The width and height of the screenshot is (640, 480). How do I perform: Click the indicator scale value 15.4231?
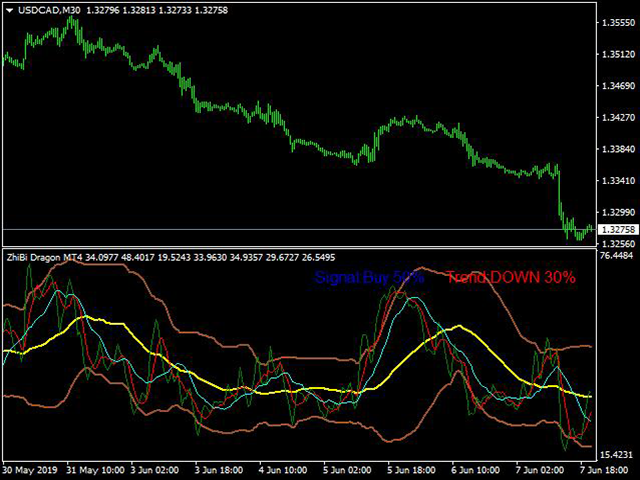616,455
